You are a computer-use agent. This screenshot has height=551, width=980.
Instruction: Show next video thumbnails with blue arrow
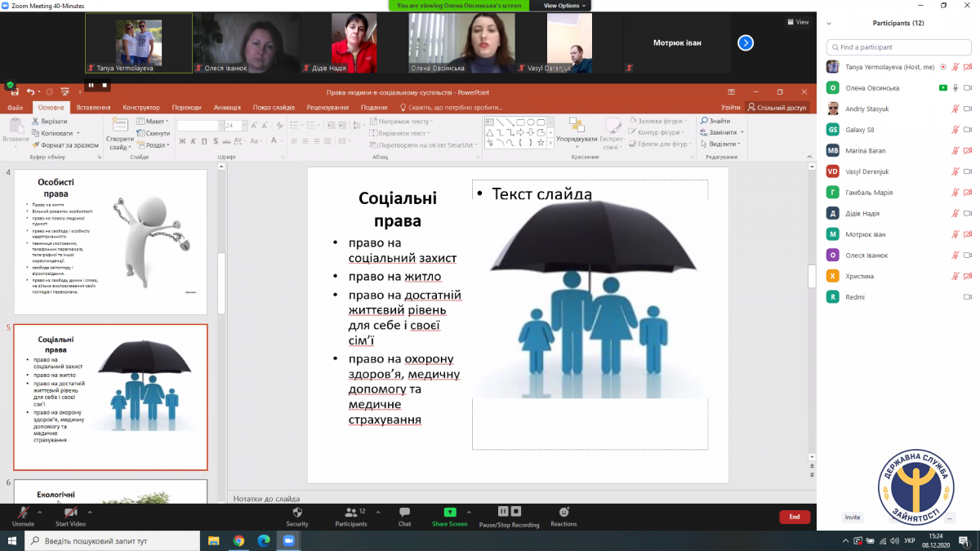(745, 43)
